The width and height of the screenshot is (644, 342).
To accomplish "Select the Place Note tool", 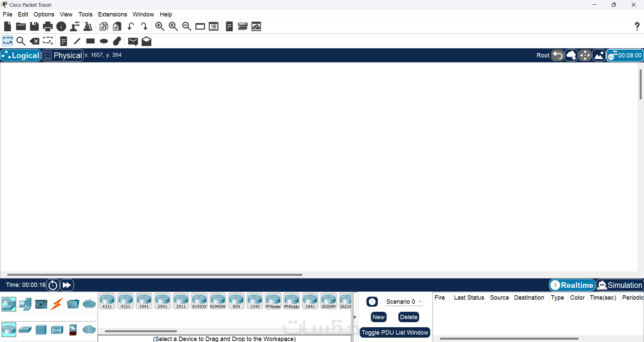I will [x=63, y=41].
